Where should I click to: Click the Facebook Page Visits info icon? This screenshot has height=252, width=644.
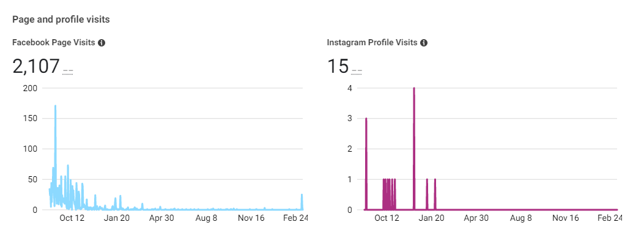tap(102, 43)
